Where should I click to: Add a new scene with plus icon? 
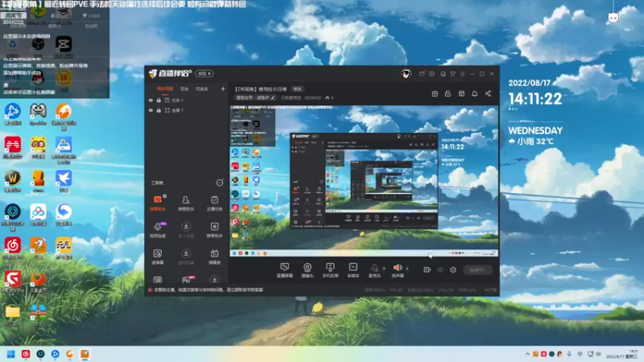point(223,88)
